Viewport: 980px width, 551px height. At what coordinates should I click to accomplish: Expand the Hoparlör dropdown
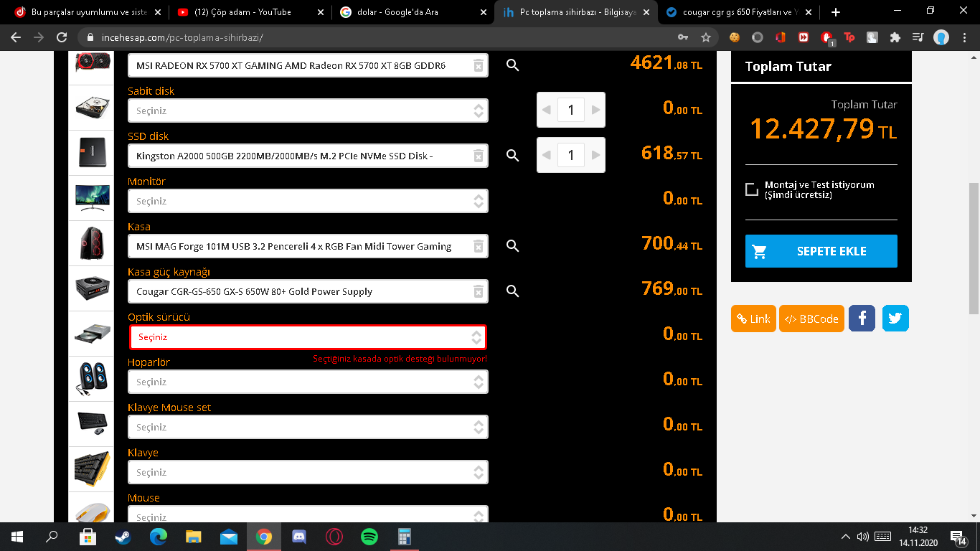pyautogui.click(x=308, y=382)
